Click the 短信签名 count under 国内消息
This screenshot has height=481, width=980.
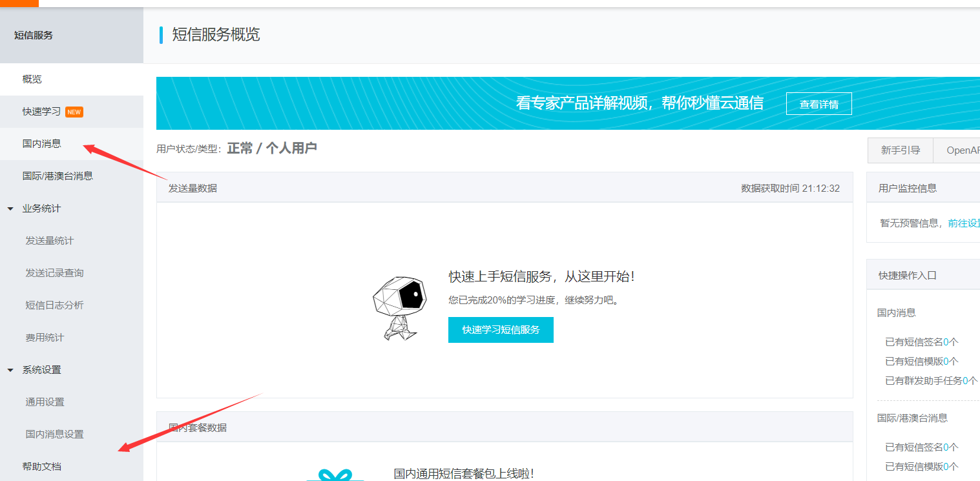946,342
